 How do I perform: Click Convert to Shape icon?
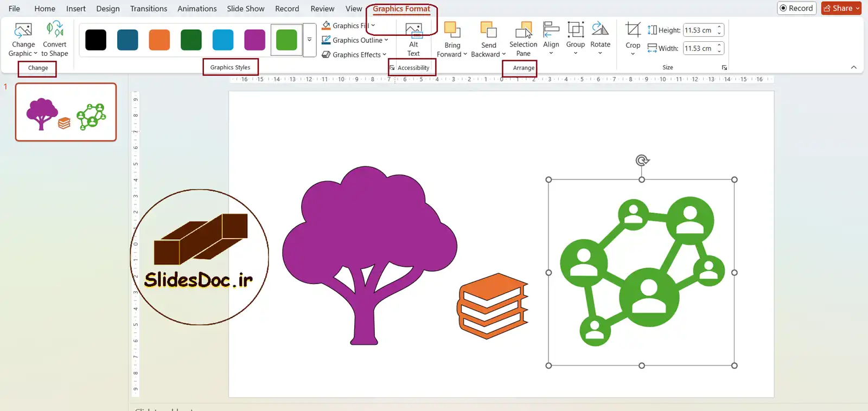(55, 30)
